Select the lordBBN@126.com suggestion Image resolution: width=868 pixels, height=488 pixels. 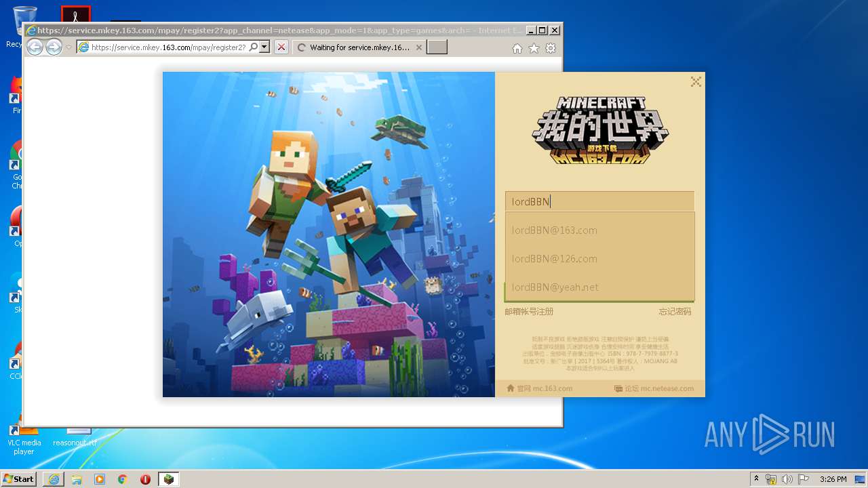pos(599,258)
